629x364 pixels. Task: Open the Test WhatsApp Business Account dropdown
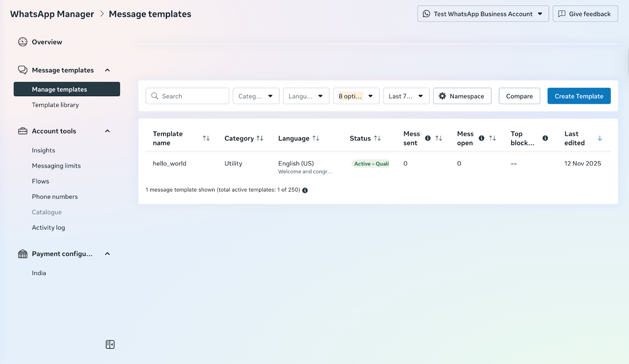point(483,14)
